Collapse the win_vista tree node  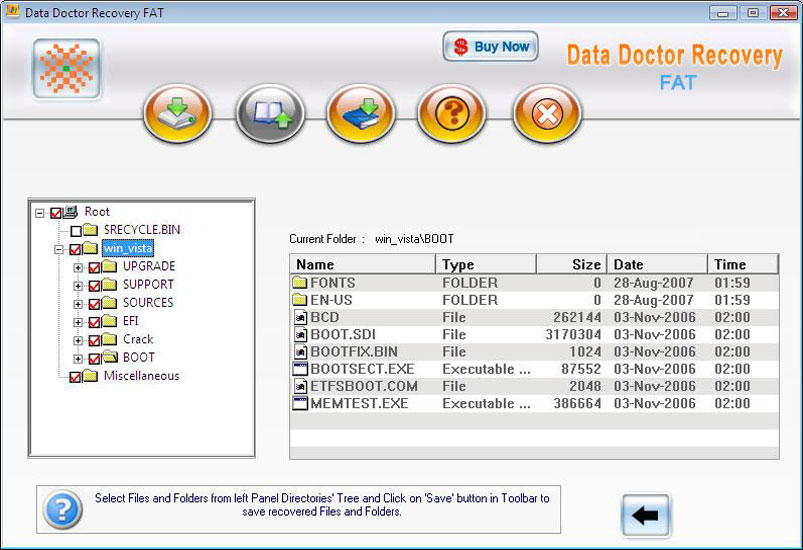point(59,249)
